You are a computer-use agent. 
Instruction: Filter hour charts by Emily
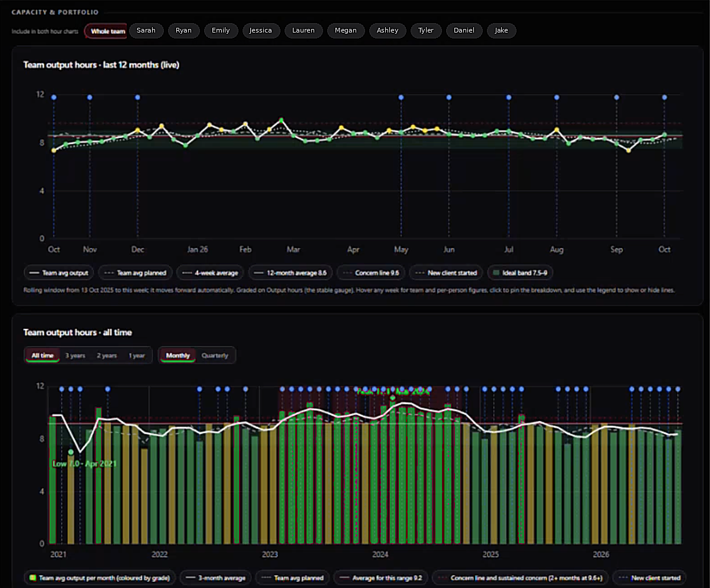coord(221,31)
